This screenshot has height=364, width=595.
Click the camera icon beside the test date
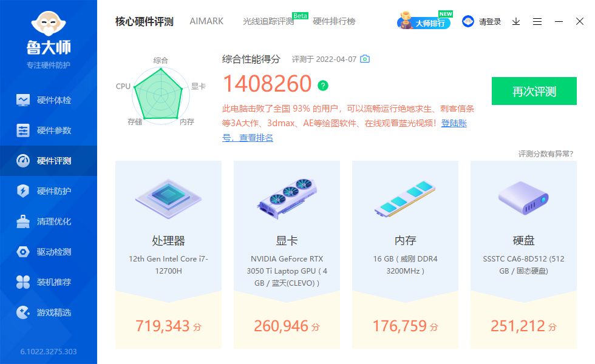pos(364,59)
